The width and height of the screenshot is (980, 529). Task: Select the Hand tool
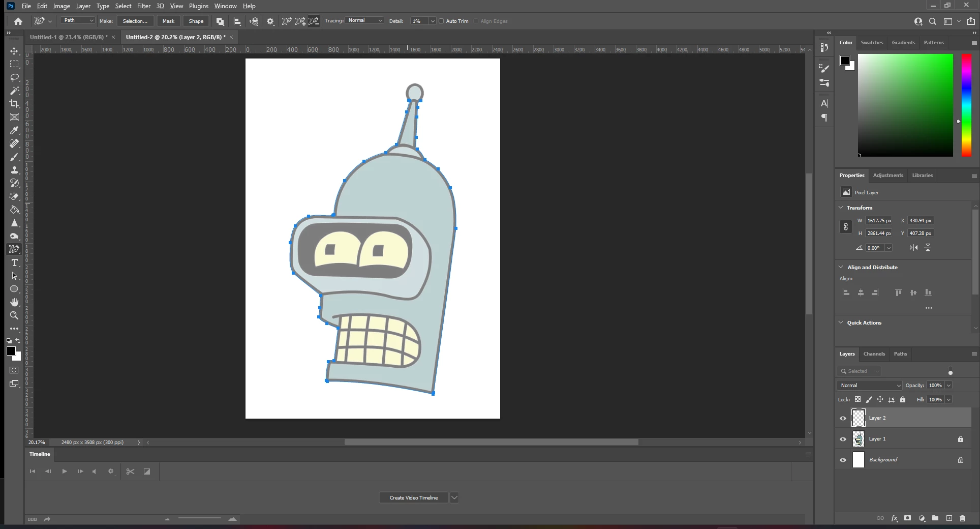click(14, 302)
